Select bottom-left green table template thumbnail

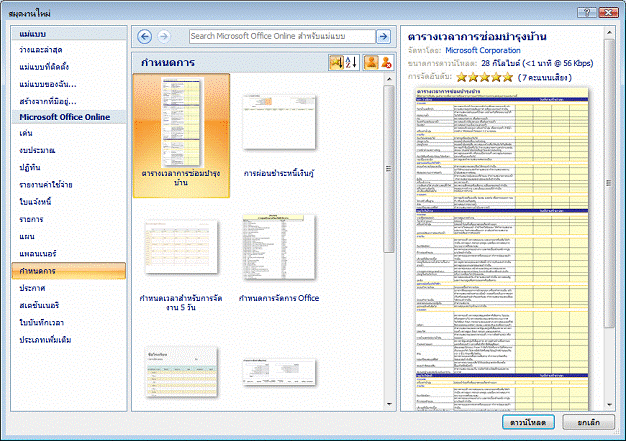181,372
